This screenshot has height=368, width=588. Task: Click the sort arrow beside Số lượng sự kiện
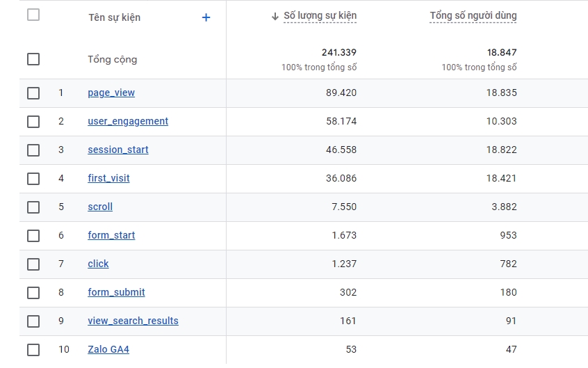(275, 16)
